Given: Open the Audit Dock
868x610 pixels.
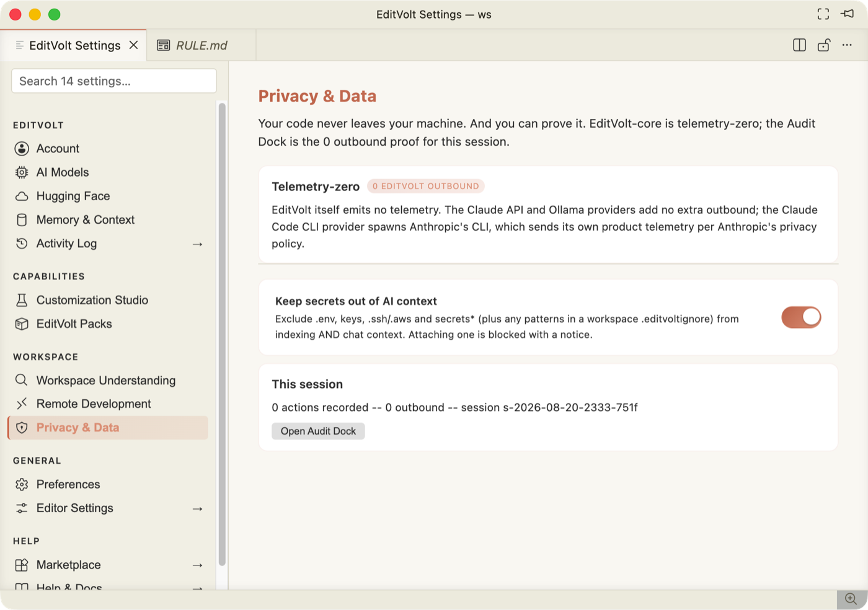Looking at the screenshot, I should 318,431.
